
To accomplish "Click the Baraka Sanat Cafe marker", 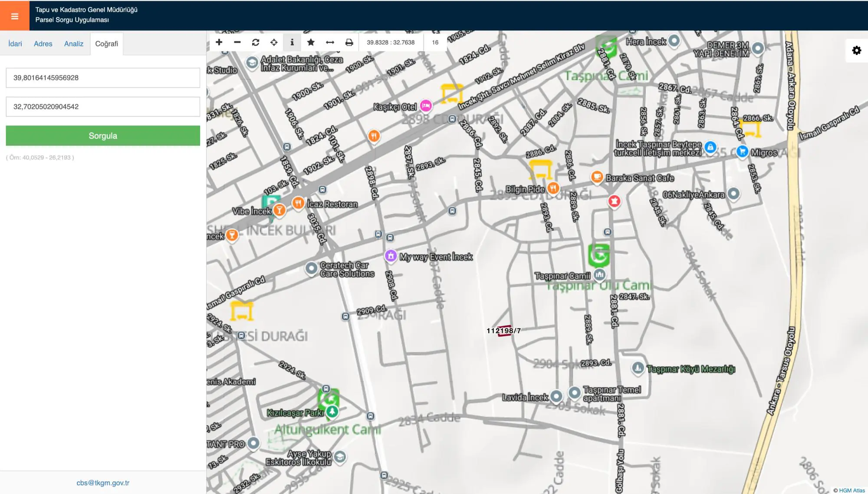I will click(597, 177).
